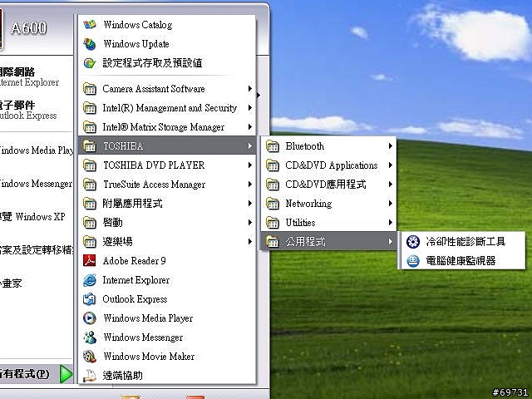Open the Windows Catalog entry

[166, 24]
